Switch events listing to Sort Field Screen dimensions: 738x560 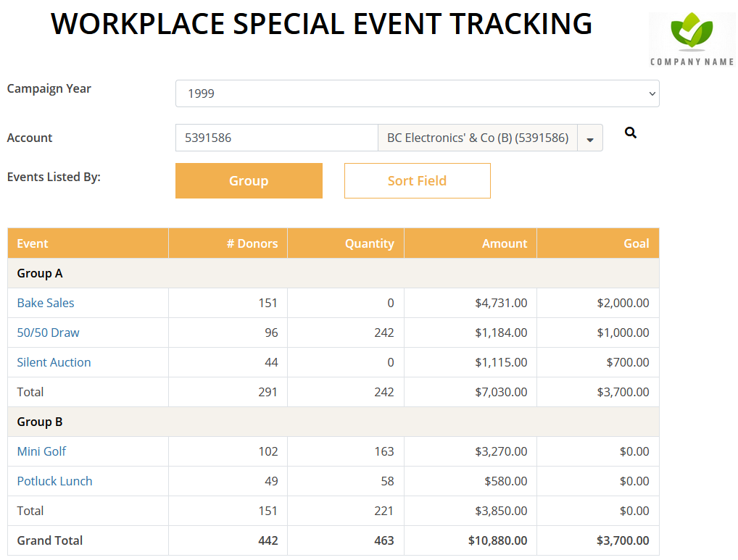(417, 180)
